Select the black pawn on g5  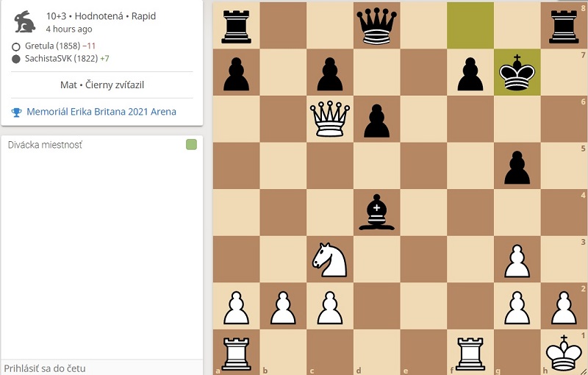click(x=517, y=167)
